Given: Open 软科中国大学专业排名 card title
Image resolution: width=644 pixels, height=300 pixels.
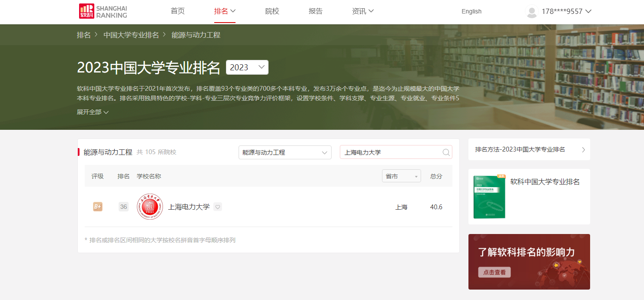Looking at the screenshot, I should click(545, 182).
